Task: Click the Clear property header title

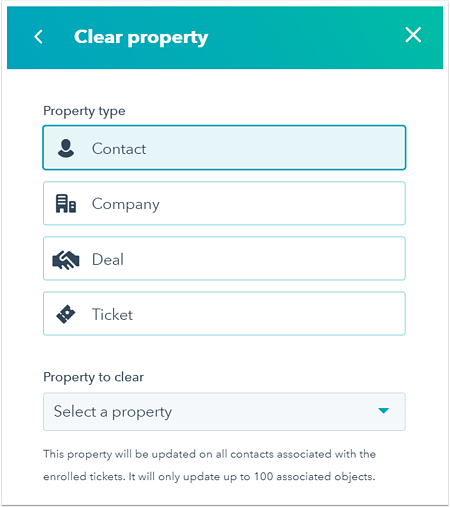Action: point(141,37)
